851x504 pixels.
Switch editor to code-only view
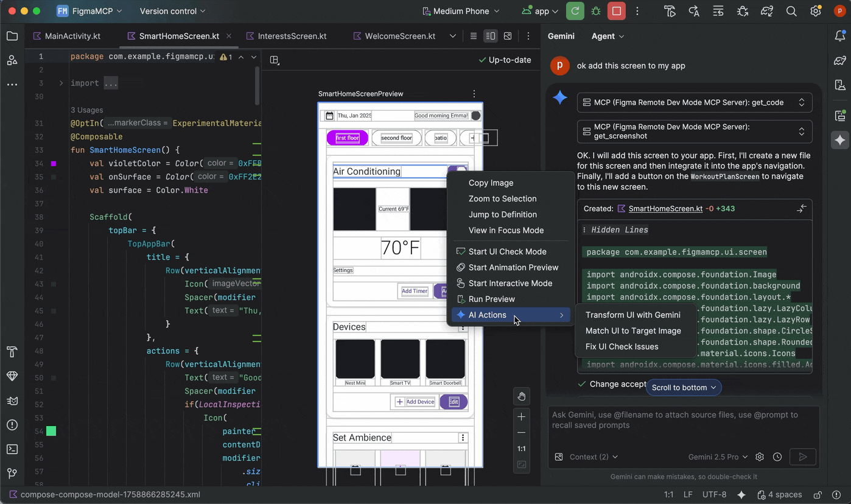click(473, 36)
